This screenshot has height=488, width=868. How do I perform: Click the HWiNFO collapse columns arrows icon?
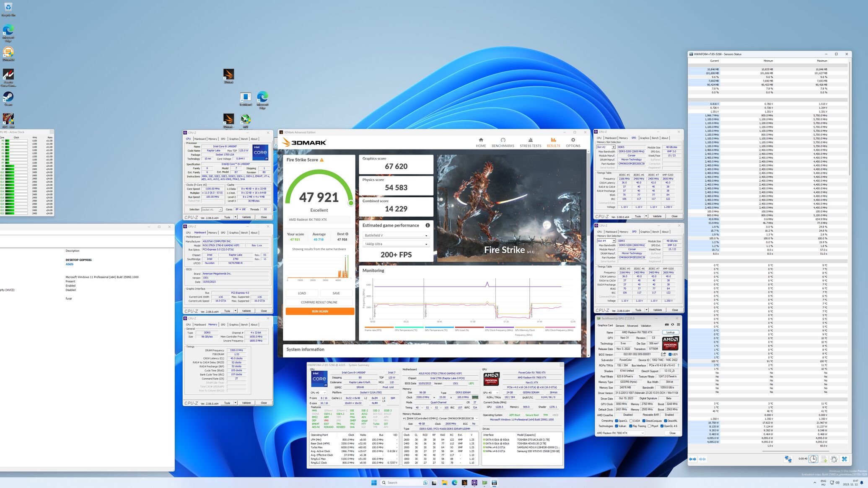click(702, 459)
